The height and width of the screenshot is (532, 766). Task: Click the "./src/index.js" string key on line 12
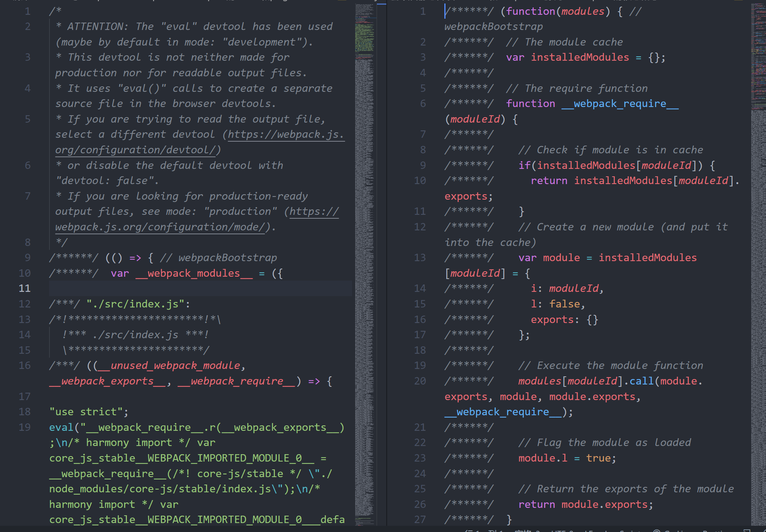(x=135, y=304)
